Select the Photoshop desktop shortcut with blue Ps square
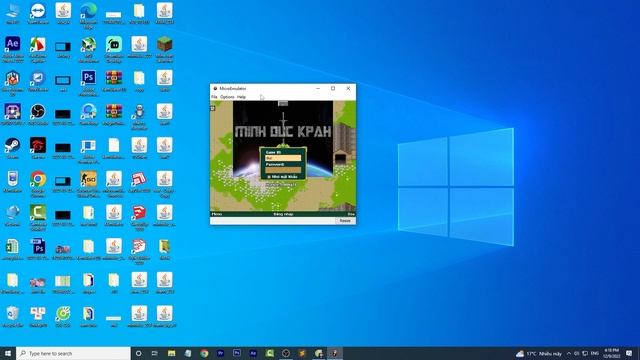This screenshot has height=360, width=640. point(89,82)
